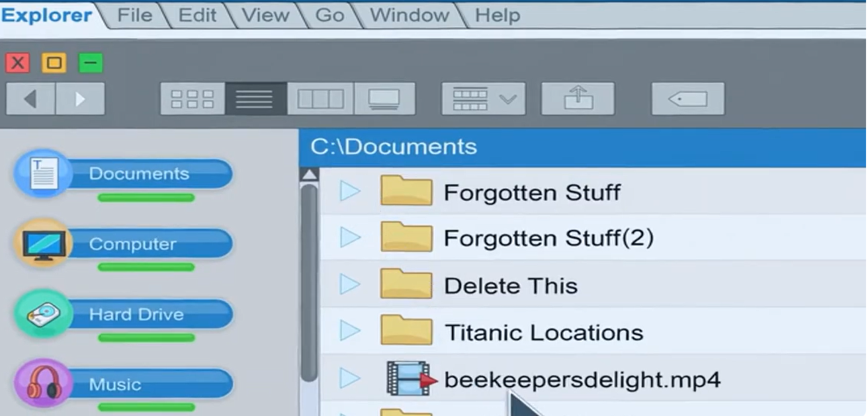
Task: Click green usage bar under Hard Drive
Action: (146, 337)
